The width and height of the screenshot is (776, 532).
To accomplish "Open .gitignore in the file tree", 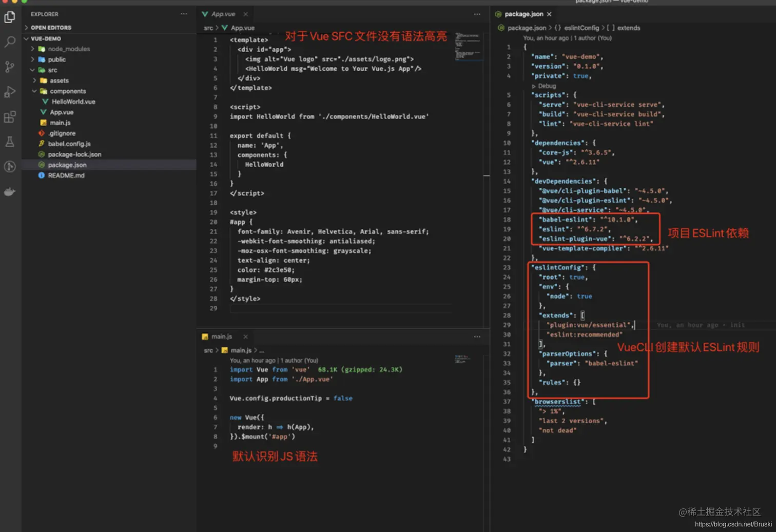I will 62,133.
